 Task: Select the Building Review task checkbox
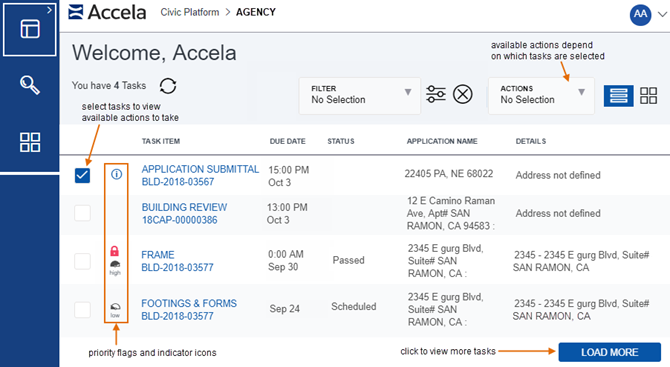tap(82, 213)
